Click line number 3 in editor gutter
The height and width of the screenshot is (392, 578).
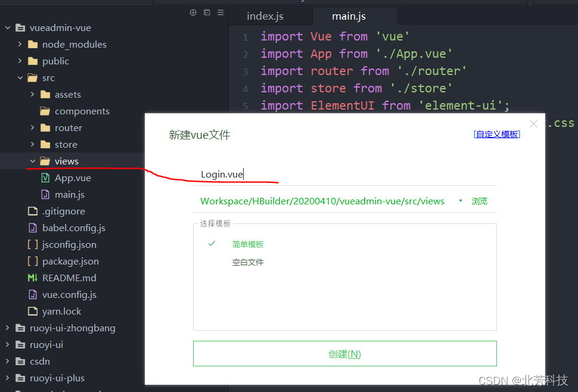tap(246, 71)
